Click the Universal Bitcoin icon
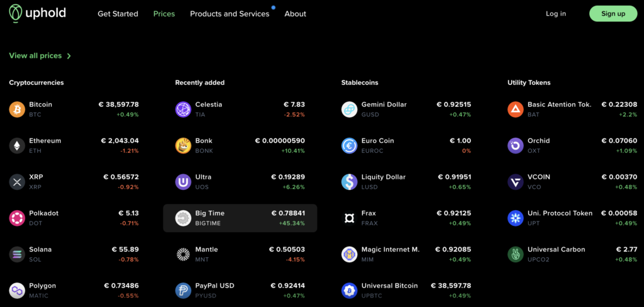 [x=349, y=290]
